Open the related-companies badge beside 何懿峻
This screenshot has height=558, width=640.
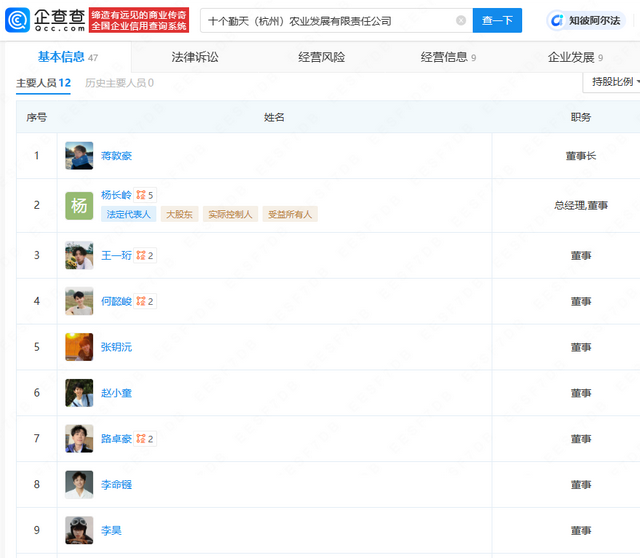[x=146, y=301]
